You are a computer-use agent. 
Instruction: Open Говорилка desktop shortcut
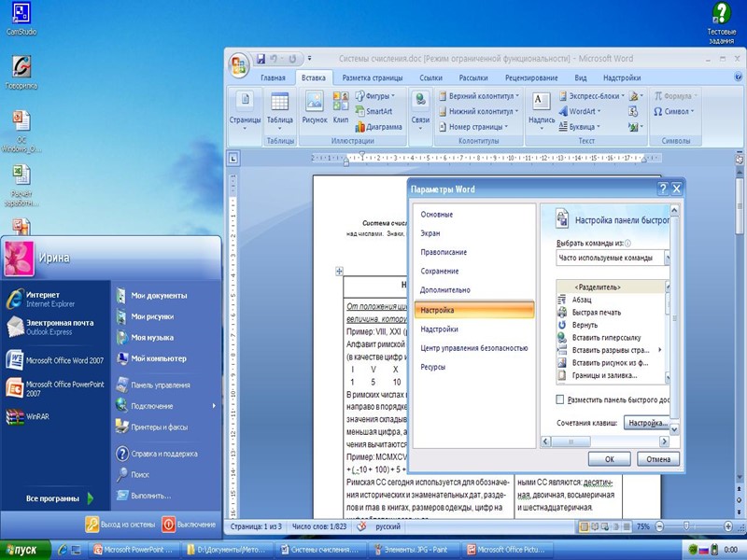[21, 73]
